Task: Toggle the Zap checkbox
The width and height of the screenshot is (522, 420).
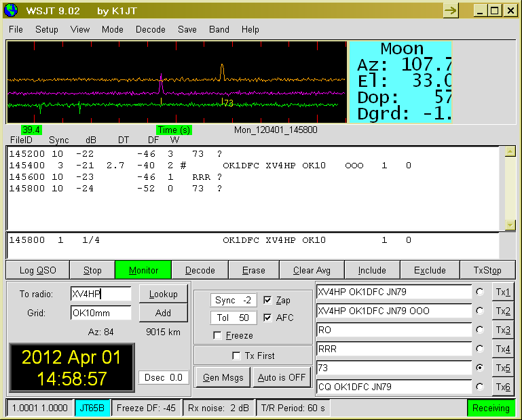Action: [x=267, y=300]
